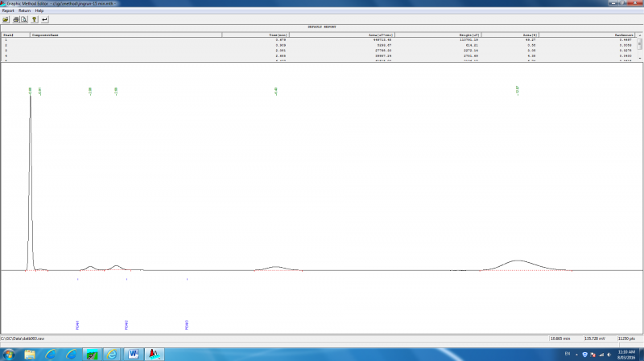Image resolution: width=644 pixels, height=361 pixels.
Task: Click the first blue timed-event marker label
Action: coord(77,325)
